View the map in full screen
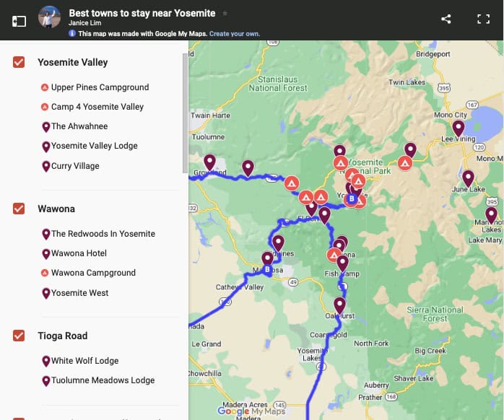The width and height of the screenshot is (504, 420). pyautogui.click(x=483, y=19)
